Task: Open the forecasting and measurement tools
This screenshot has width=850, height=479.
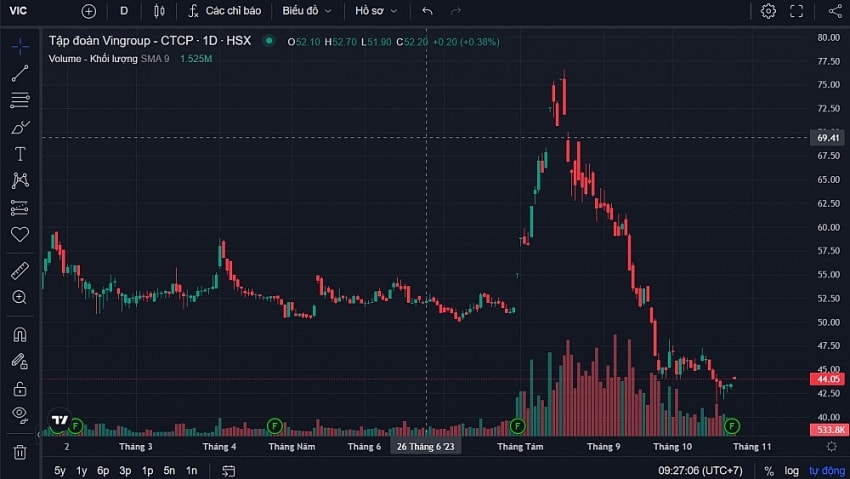Action: 20,208
